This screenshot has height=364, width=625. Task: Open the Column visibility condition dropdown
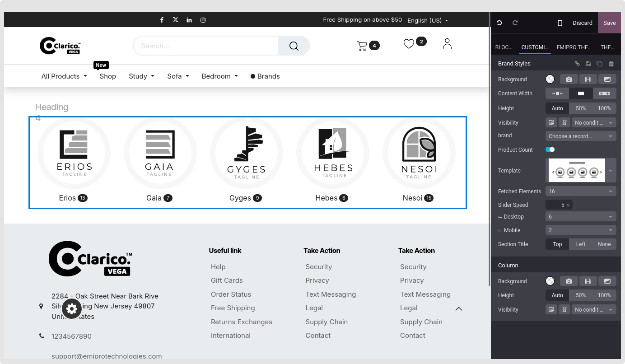pyautogui.click(x=594, y=310)
